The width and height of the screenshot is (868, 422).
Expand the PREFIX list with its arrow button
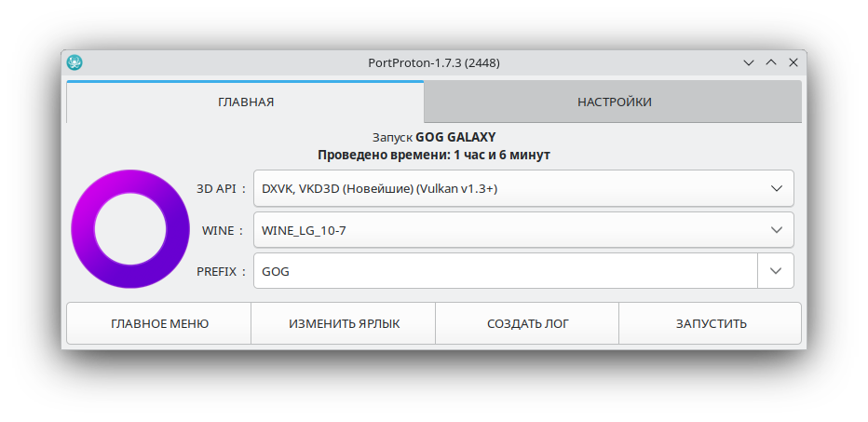point(776,271)
